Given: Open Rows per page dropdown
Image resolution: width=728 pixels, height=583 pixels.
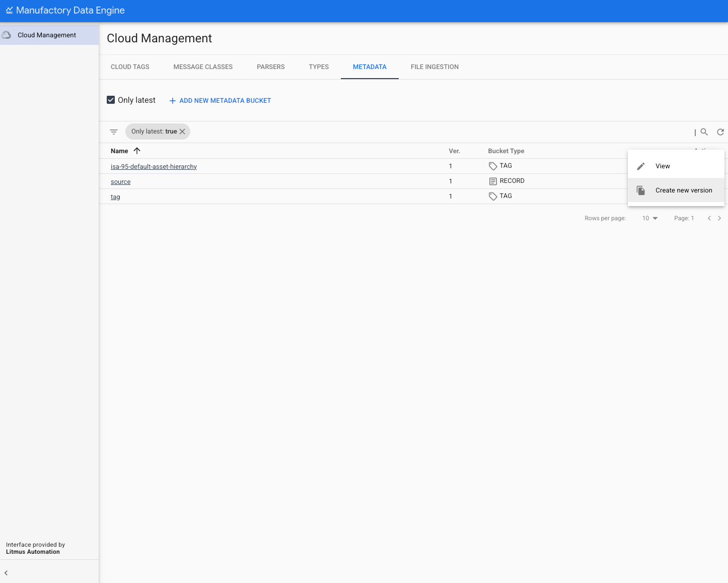Looking at the screenshot, I should coord(650,218).
